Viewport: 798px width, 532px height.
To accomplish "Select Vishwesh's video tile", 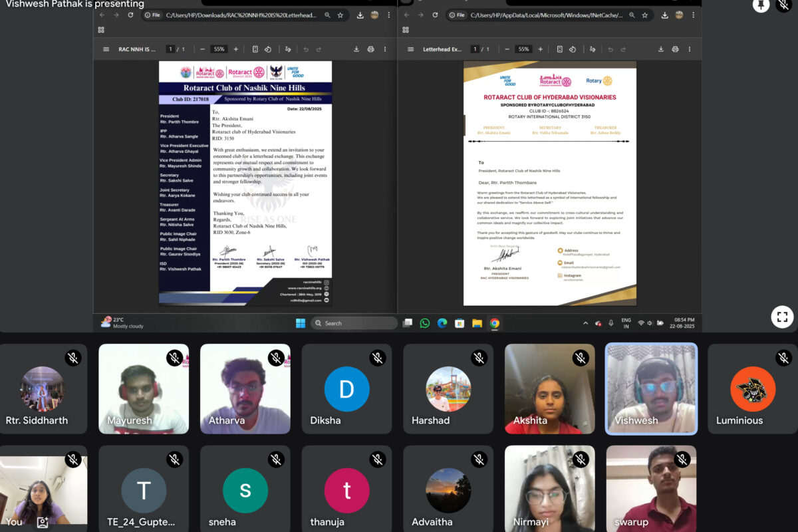I will tap(651, 388).
